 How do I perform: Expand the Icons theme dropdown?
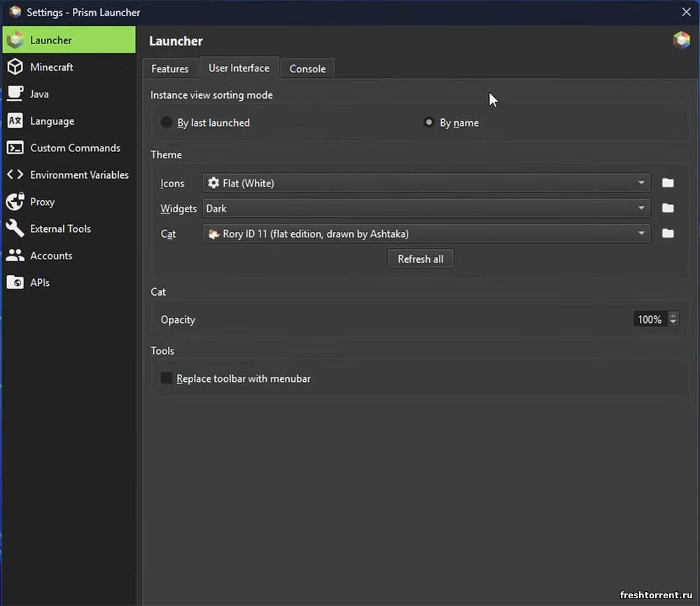pos(426,183)
